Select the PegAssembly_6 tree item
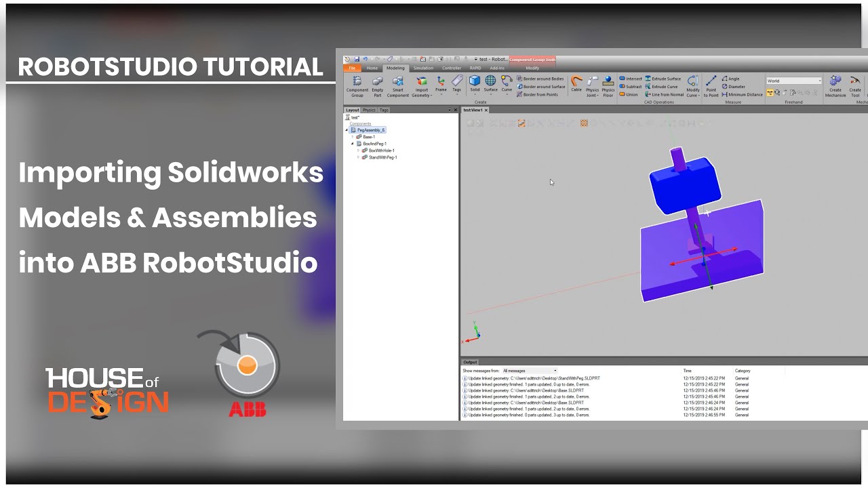Screen dimensions: 868x488 (x=367, y=130)
